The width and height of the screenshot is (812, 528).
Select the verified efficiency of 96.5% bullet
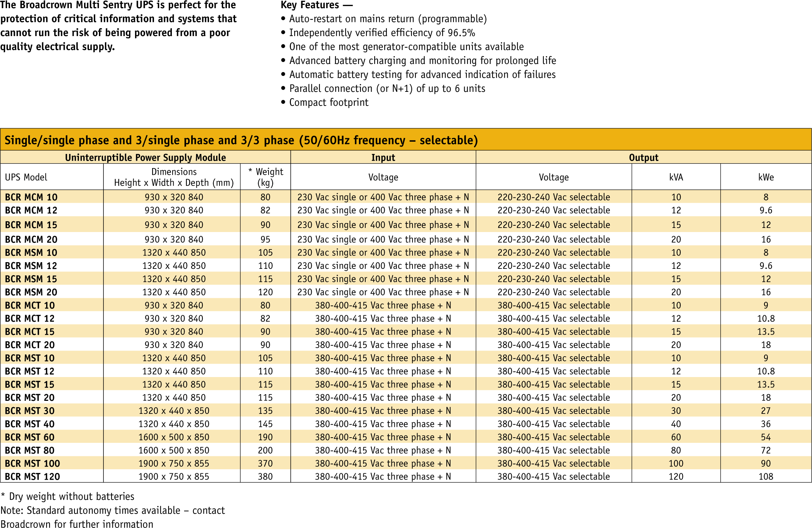point(378,33)
